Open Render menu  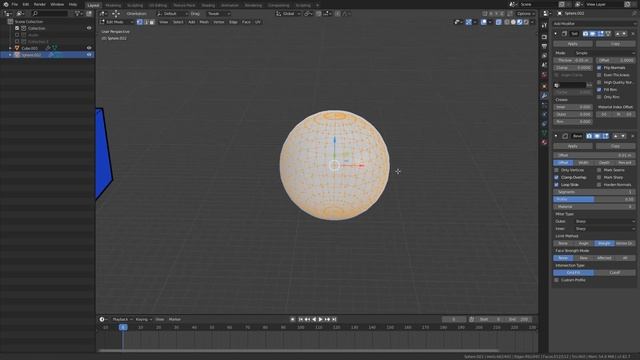tap(40, 4)
